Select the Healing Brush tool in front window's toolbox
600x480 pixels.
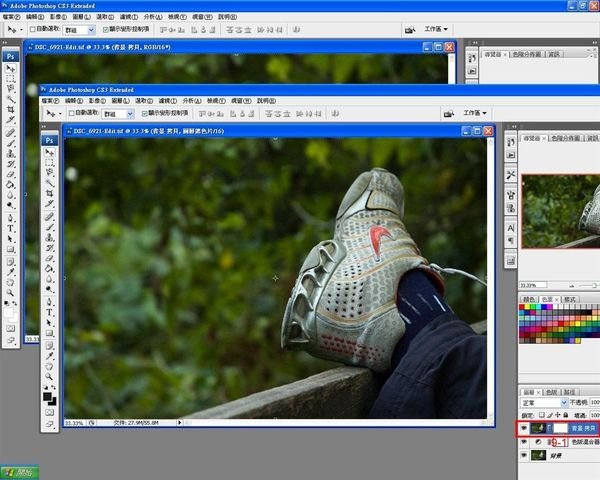50,217
